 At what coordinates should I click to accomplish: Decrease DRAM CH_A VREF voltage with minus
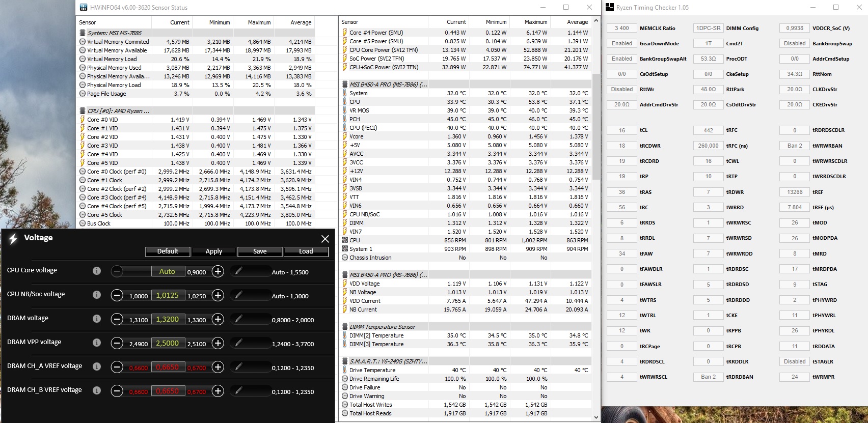pyautogui.click(x=117, y=367)
